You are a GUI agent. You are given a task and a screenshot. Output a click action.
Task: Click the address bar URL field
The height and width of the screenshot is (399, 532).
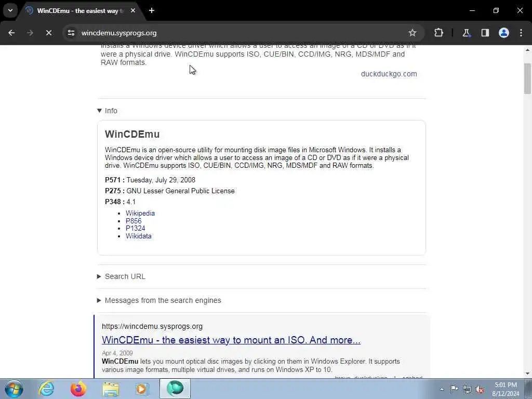(243, 33)
